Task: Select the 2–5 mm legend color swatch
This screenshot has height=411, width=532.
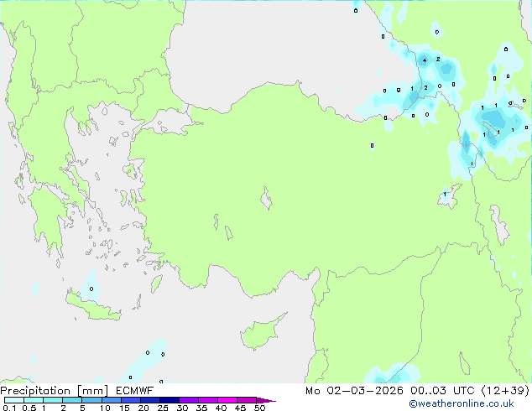Action: tap(72, 400)
